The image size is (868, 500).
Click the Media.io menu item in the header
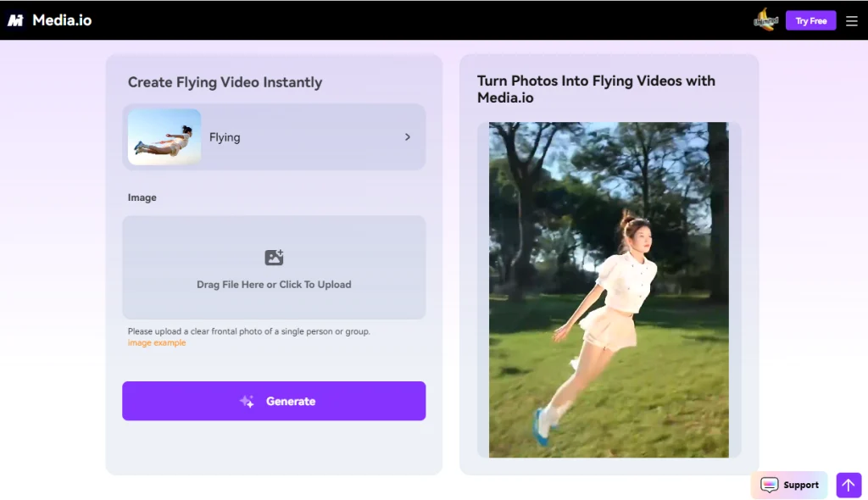click(59, 19)
